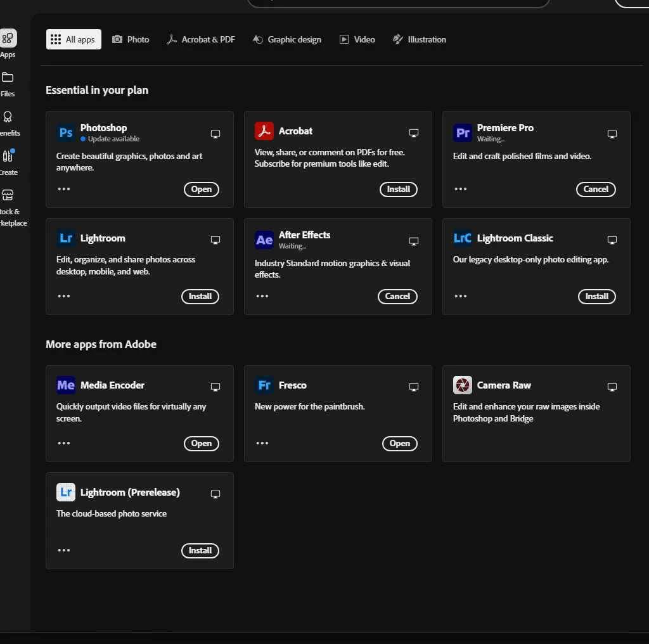Click the Photoshop Ps app icon

pyautogui.click(x=66, y=133)
